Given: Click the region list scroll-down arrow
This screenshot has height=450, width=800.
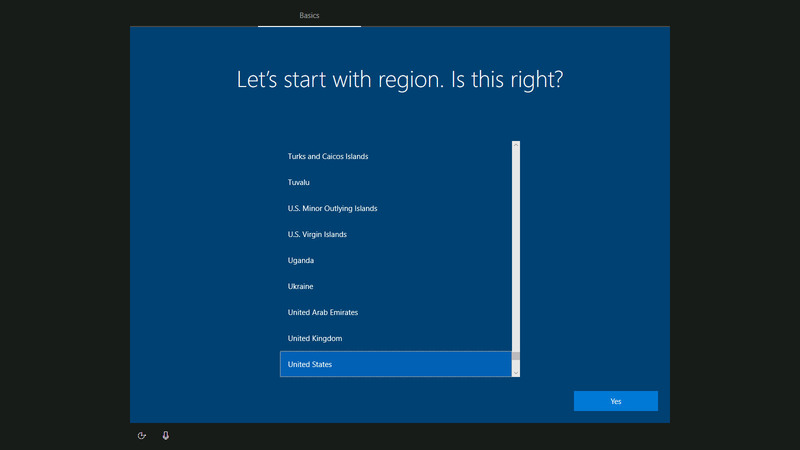Looking at the screenshot, I should click(x=516, y=372).
